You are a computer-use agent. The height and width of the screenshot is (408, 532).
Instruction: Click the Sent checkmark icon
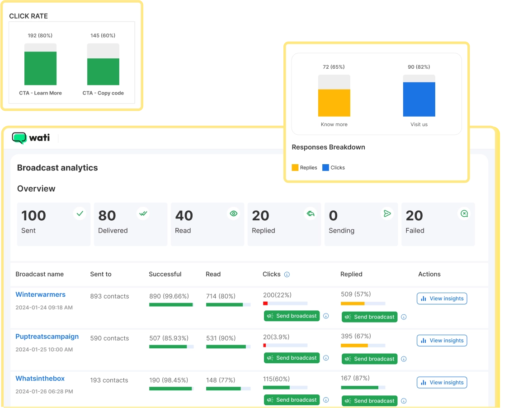pos(80,213)
